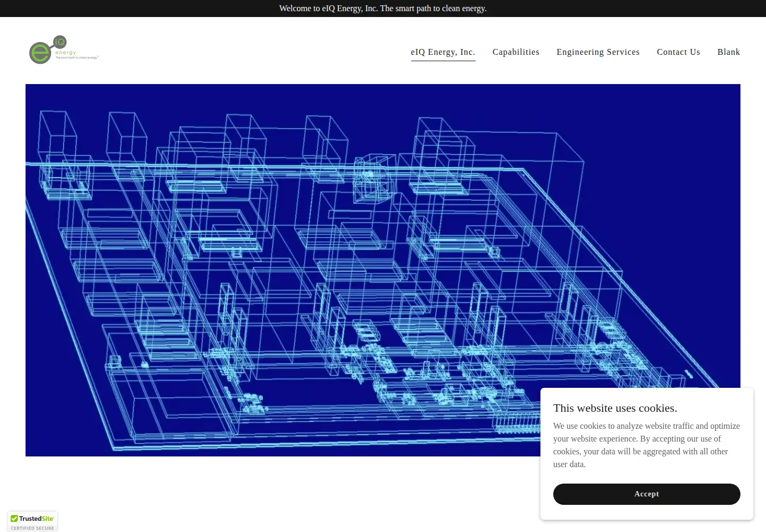766x532 pixels.
Task: Click the cookie notice description paragraph
Action: (646, 445)
